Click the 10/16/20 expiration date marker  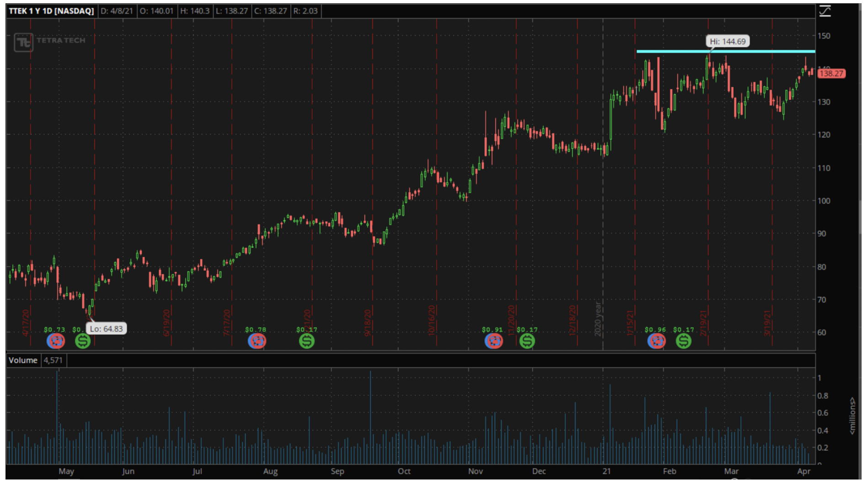431,320
